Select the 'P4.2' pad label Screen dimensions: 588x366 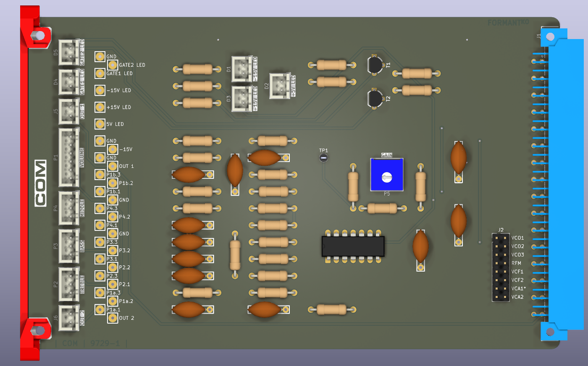[124, 217]
